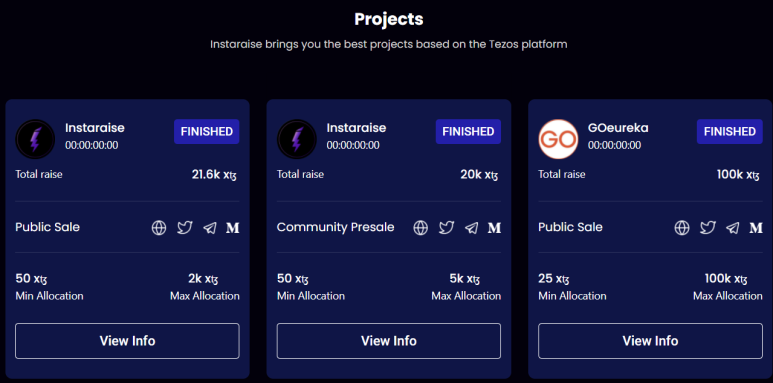The width and height of the screenshot is (773, 383).
Task: Open Medium icon on Community Presale card
Action: coord(494,228)
